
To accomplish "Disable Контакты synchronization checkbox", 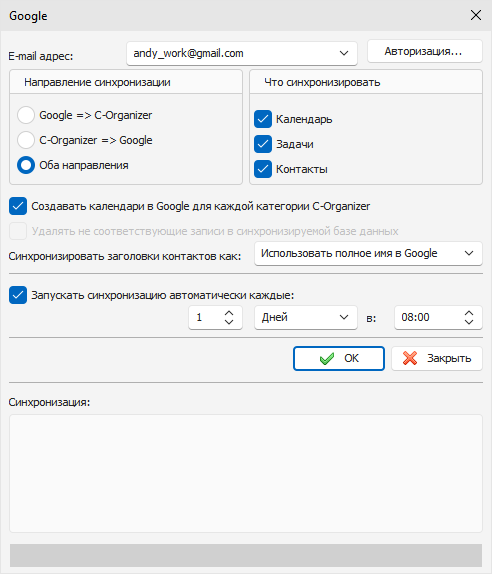I will (263, 169).
